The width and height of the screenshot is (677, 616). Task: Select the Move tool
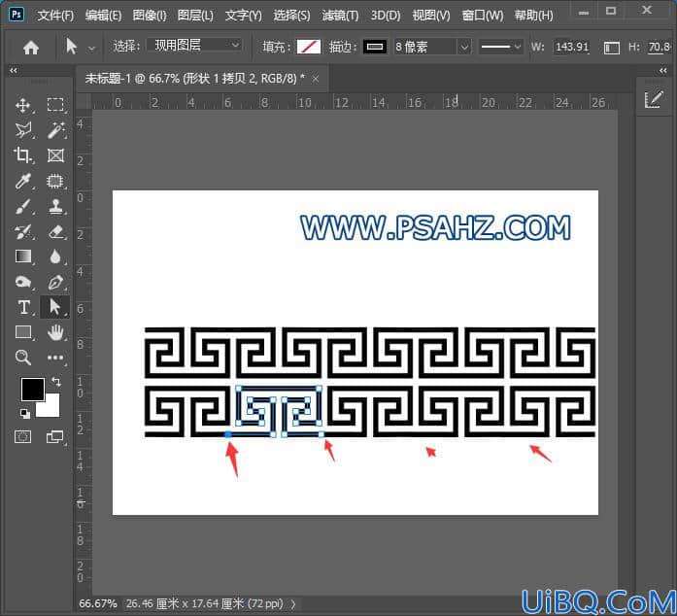click(23, 105)
